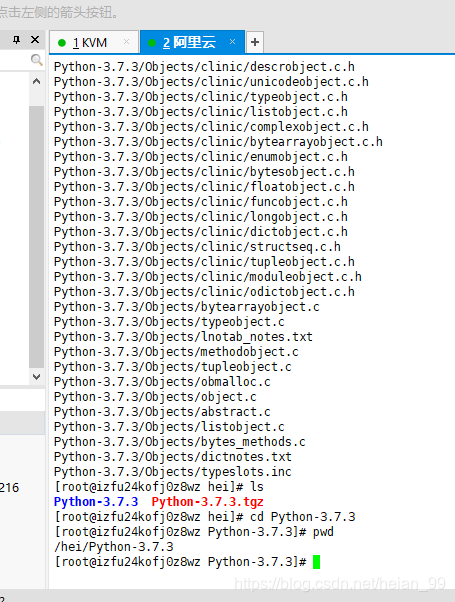Viewport: 455px width, 602px height.
Task: Click the /hei/Python-3.7.3 pwd output line
Action: (114, 547)
